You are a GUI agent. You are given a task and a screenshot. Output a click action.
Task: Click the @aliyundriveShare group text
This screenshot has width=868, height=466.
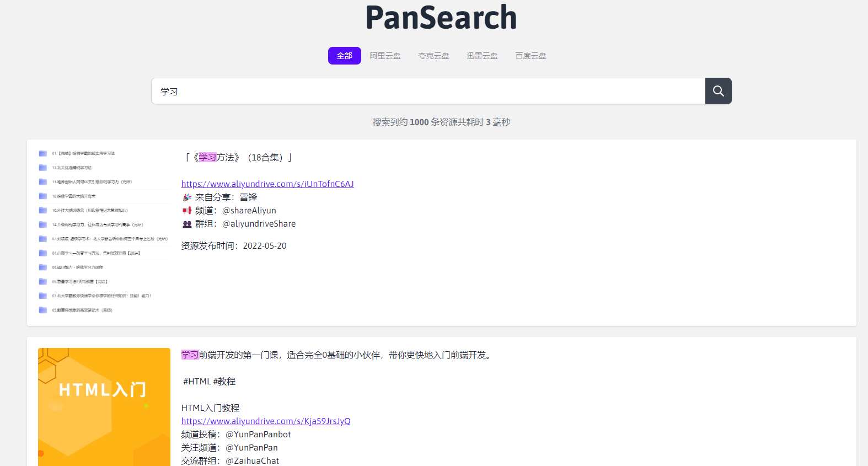coord(259,224)
